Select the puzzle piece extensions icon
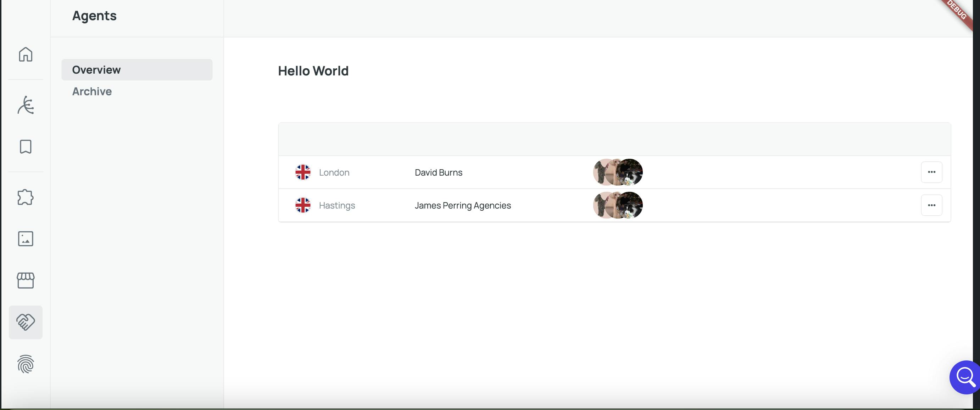 [x=26, y=197]
